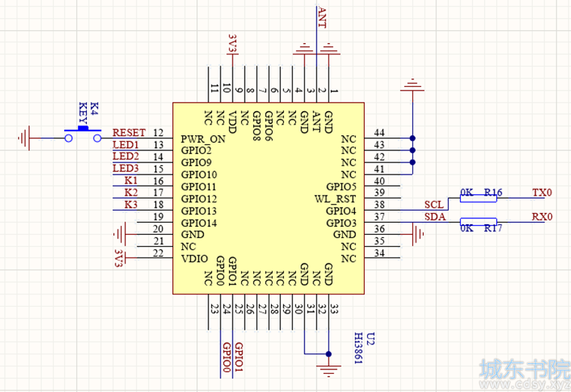Click the RX0 net label
Viewport: 571px width, 392px height.
[x=542, y=217]
